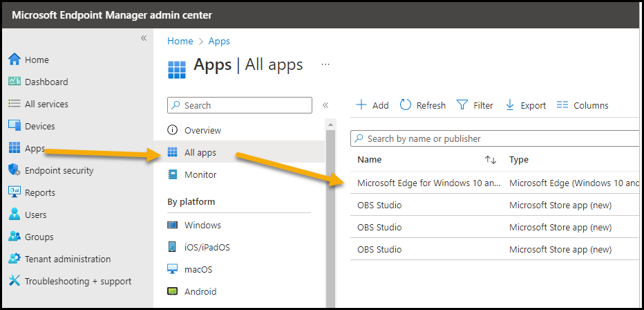Click the Reports icon in sidebar
Viewport: 644px width, 310px height.
(x=15, y=192)
